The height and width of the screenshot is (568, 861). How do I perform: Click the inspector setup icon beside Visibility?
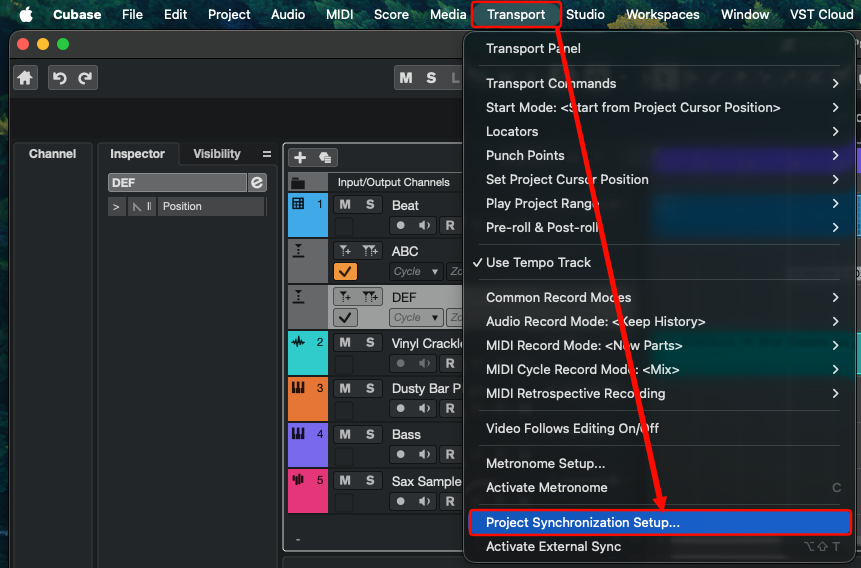click(x=267, y=154)
